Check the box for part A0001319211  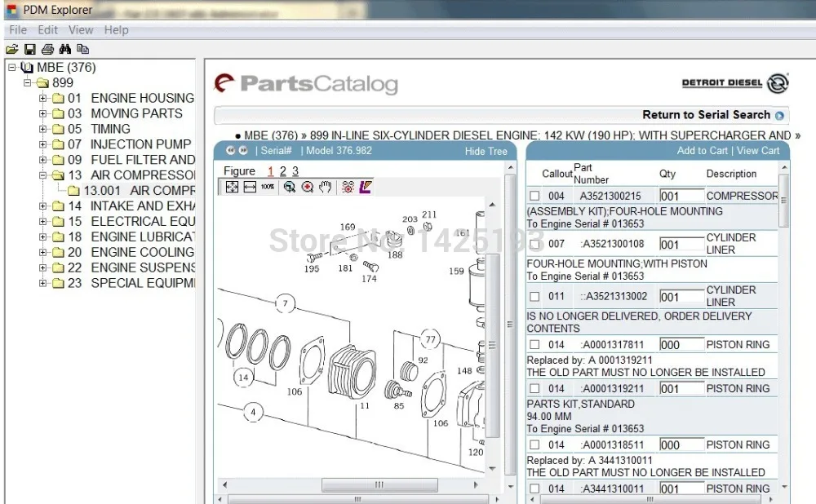534,388
